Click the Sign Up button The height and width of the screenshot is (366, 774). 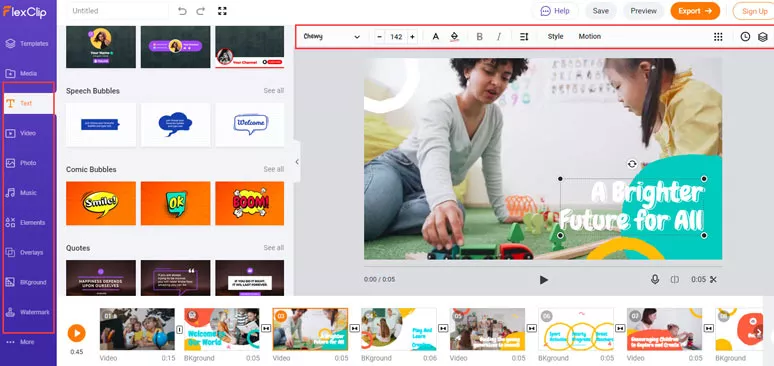point(754,11)
